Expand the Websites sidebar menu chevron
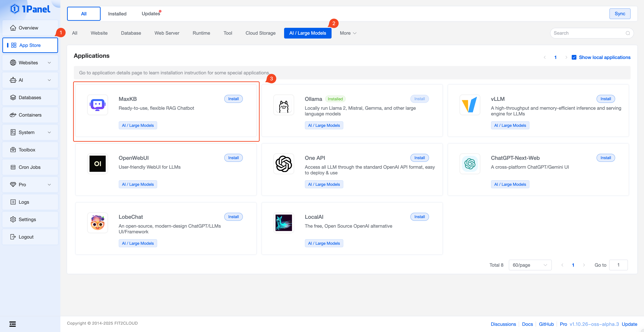The height and width of the screenshot is (332, 644). click(x=49, y=63)
